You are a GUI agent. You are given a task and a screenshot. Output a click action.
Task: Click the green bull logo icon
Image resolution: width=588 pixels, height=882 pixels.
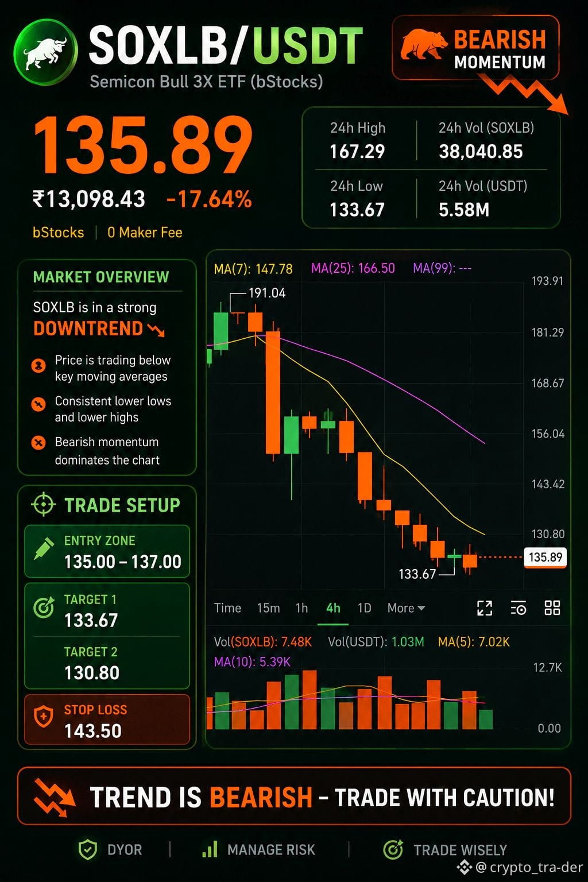point(45,52)
